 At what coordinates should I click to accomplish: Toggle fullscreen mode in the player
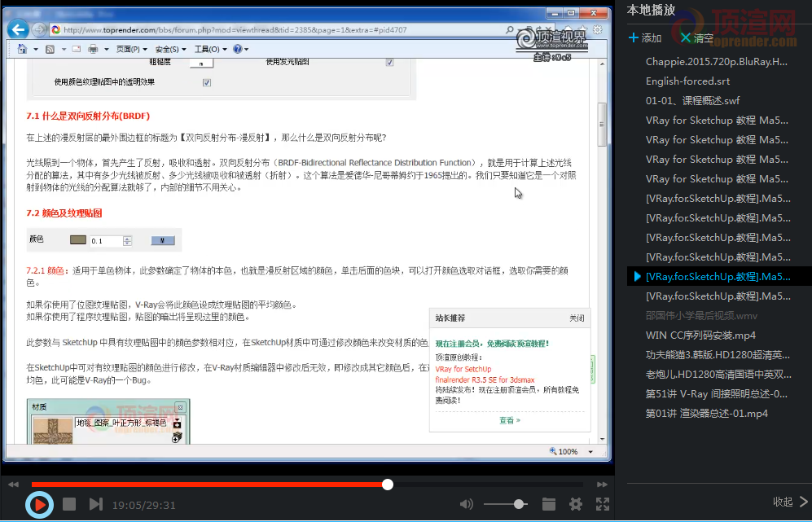602,504
